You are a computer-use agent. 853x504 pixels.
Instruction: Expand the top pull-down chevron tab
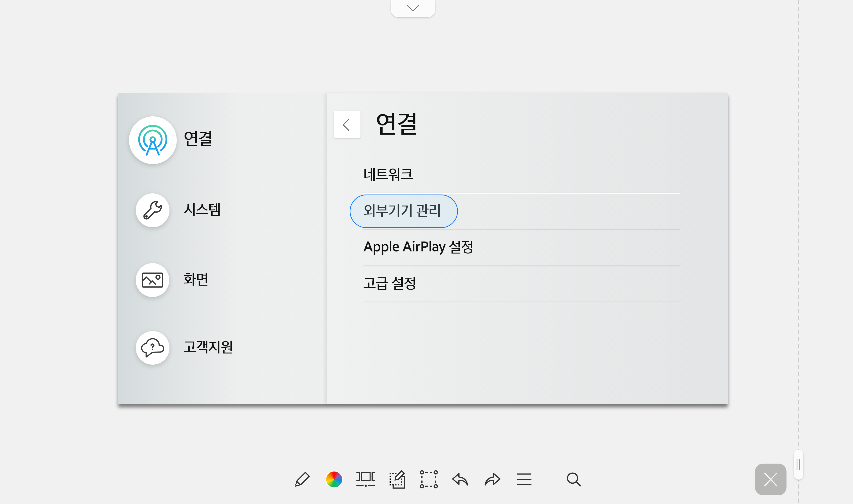pyautogui.click(x=413, y=8)
